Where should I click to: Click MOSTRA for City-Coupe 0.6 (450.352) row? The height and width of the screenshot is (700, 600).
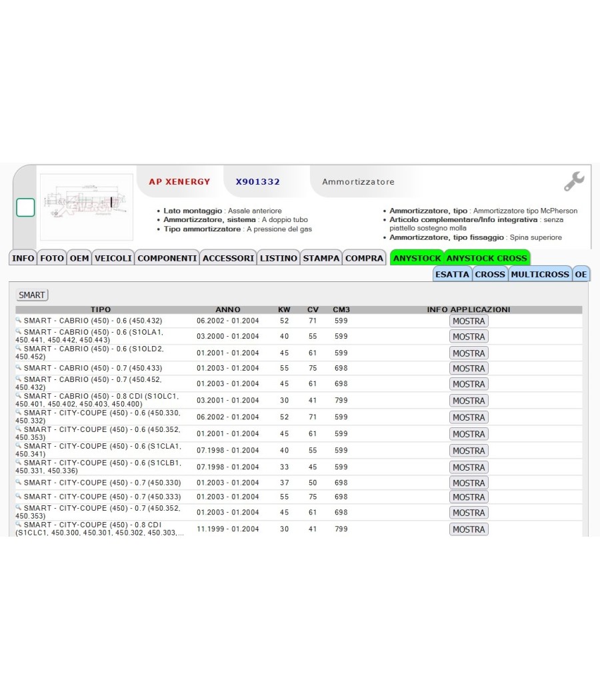(469, 434)
